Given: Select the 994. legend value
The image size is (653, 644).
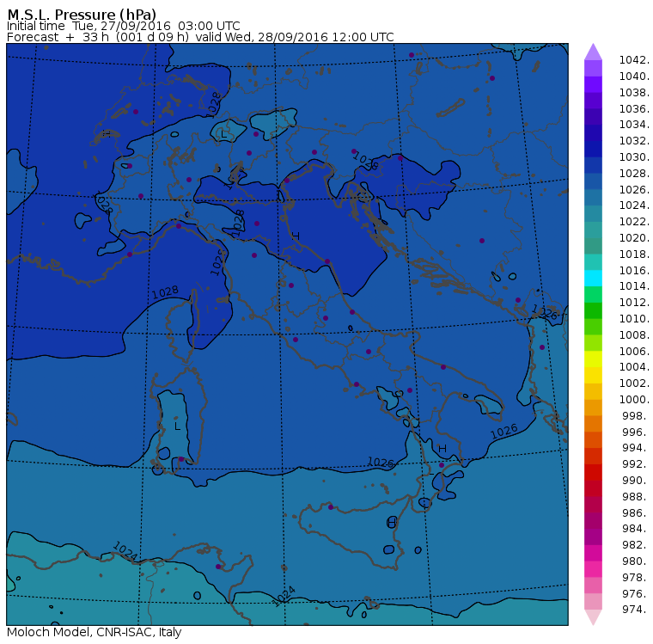Looking at the screenshot, I should [x=636, y=448].
